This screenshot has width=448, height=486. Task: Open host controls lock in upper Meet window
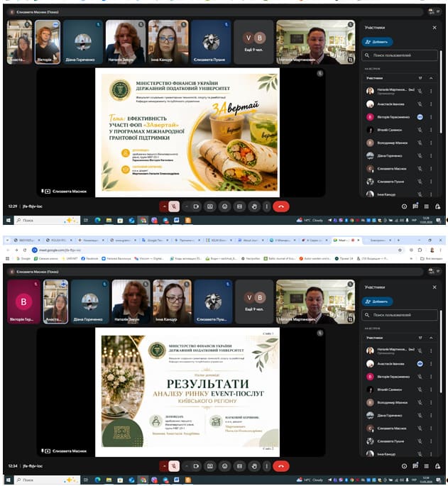pyautogui.click(x=437, y=206)
